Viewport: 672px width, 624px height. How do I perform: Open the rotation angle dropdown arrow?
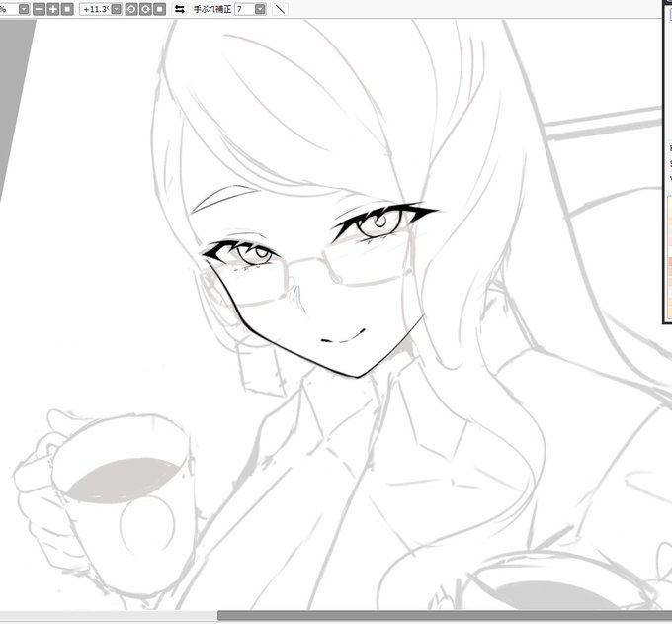coord(117,9)
